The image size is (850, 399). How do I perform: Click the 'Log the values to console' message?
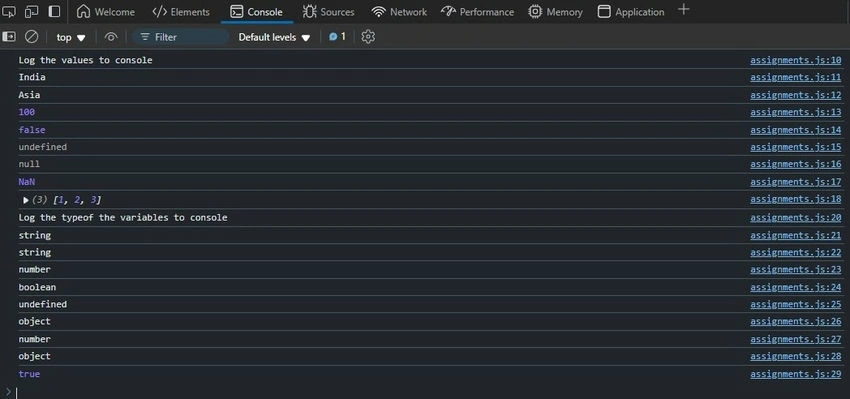pyautogui.click(x=85, y=60)
